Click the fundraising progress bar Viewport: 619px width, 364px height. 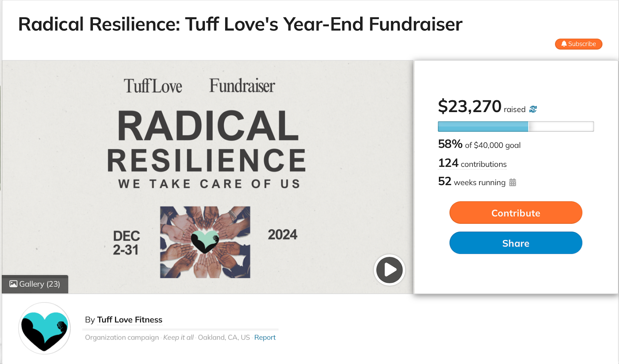[515, 126]
